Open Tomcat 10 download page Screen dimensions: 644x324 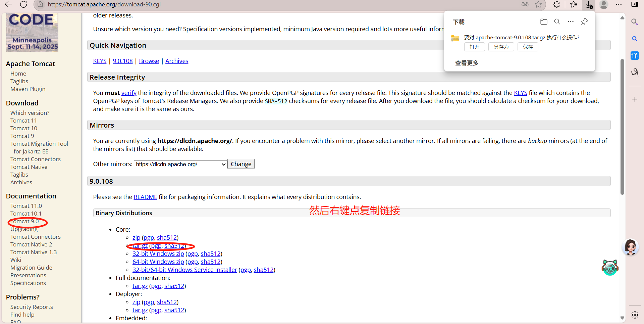(x=24, y=128)
